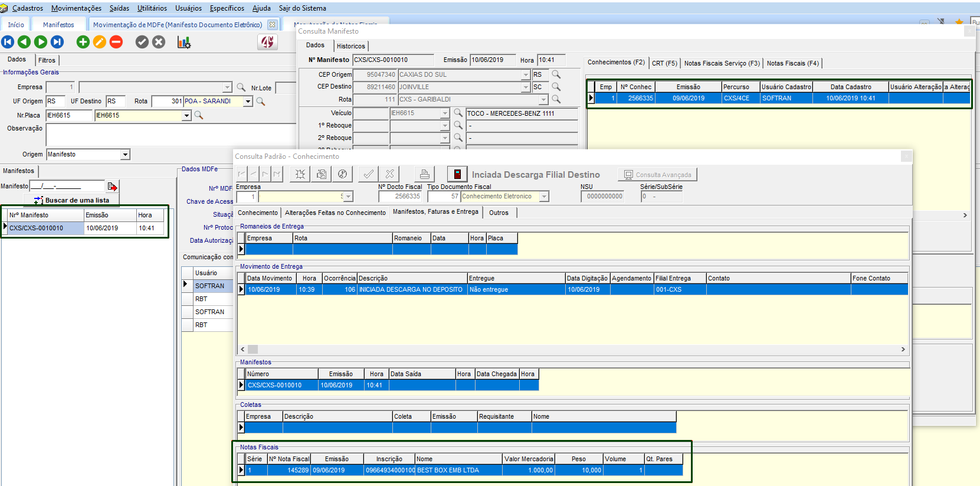Switch to the Filtros tab
The image size is (980, 486).
click(47, 60)
